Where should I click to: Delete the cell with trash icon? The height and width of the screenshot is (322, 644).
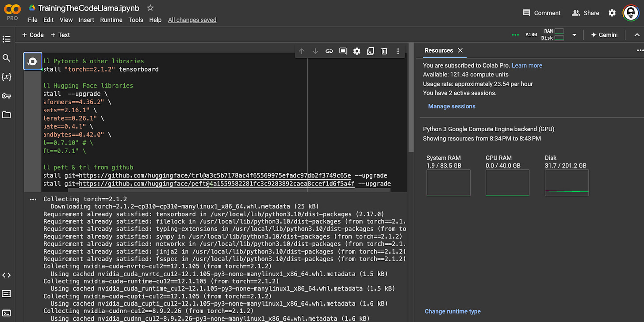click(384, 51)
